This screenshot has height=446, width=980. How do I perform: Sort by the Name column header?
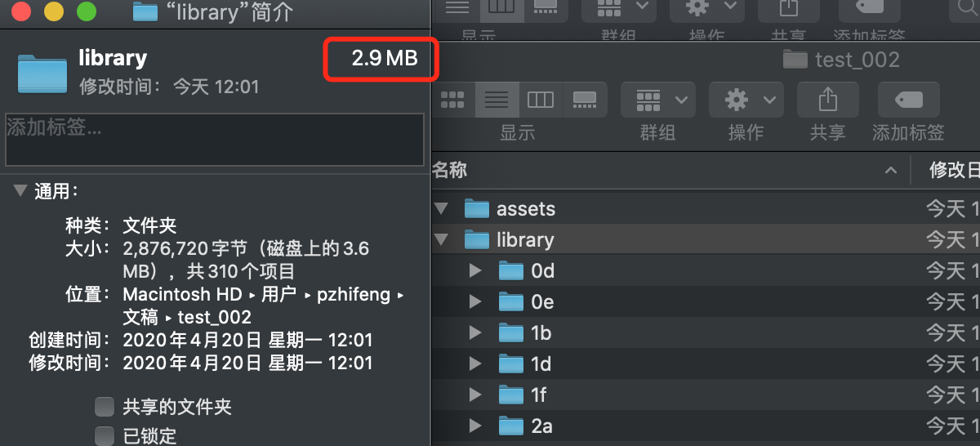pos(451,170)
